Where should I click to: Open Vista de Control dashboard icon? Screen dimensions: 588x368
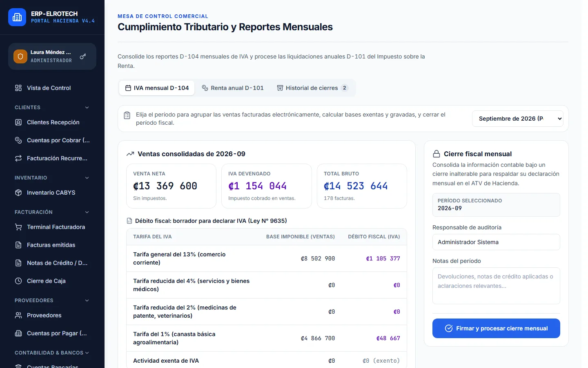(x=18, y=88)
